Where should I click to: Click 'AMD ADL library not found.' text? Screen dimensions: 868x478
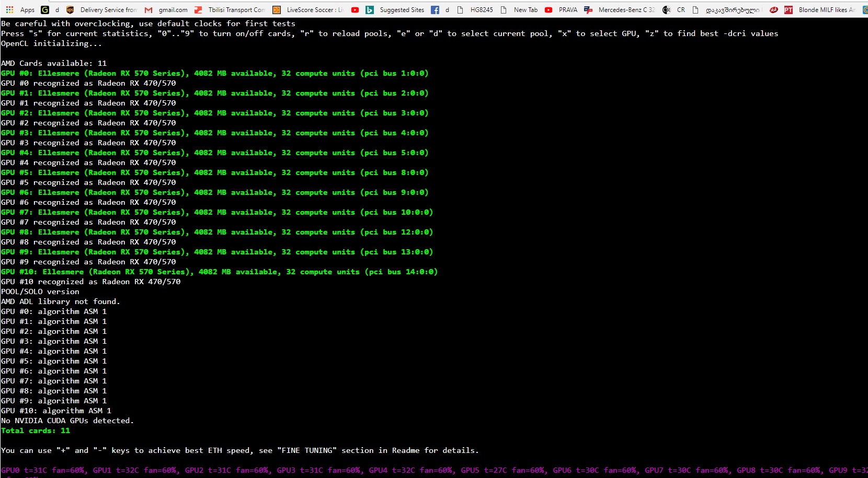click(x=61, y=301)
